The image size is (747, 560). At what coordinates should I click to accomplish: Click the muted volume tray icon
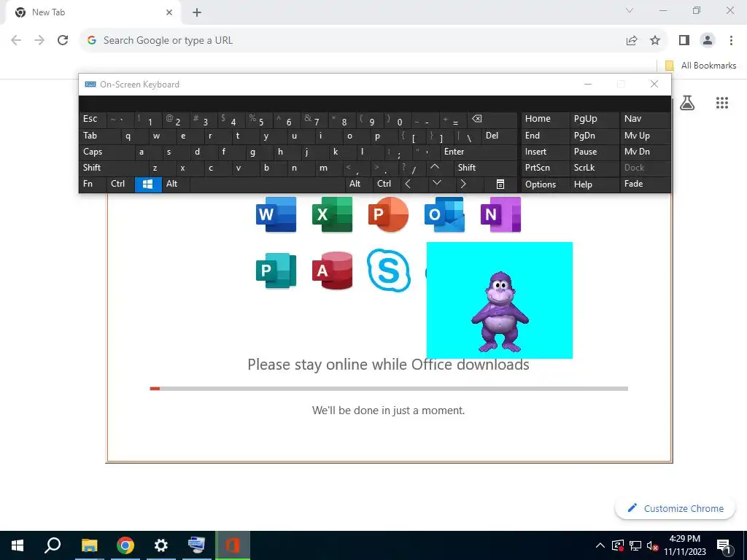click(652, 545)
